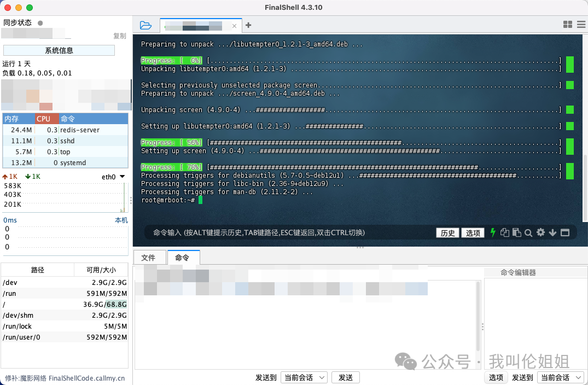588x385 pixels.
Task: Sort processes by CPU column
Action: (47, 119)
